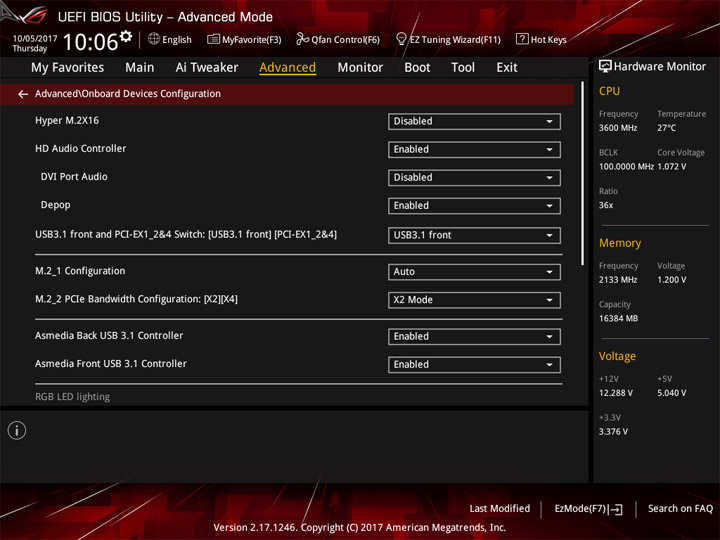Click the memory capacity 16384 MB value

pyautogui.click(x=618, y=319)
